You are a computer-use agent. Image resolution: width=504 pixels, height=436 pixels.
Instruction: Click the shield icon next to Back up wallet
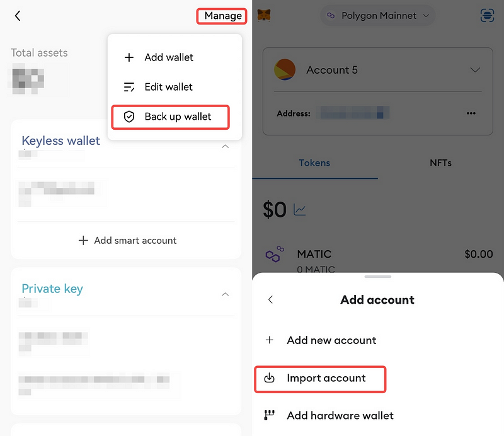point(130,117)
